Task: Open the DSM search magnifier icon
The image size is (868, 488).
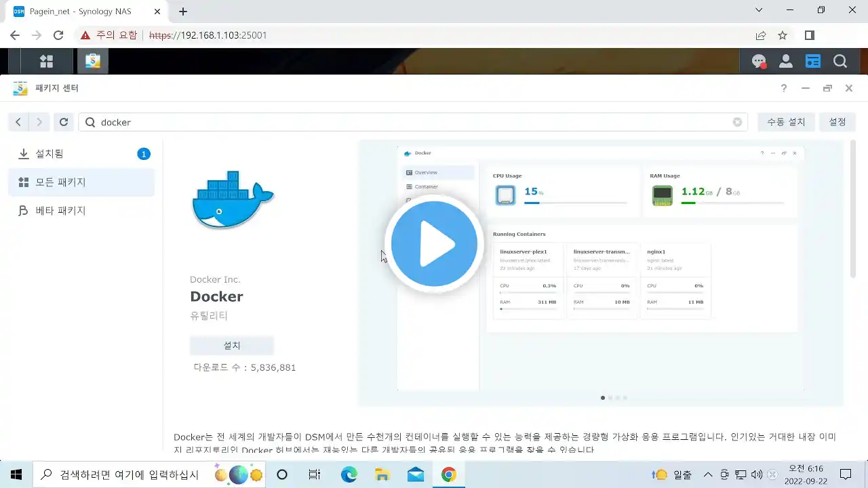Action: (x=840, y=62)
